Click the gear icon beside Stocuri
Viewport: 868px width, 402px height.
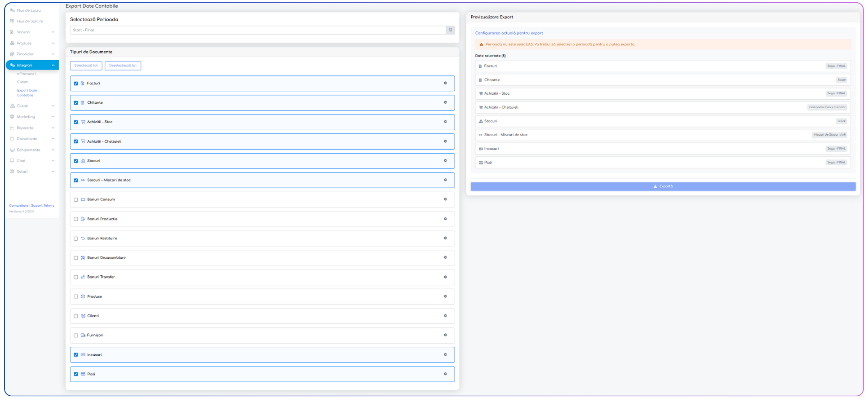(445, 161)
